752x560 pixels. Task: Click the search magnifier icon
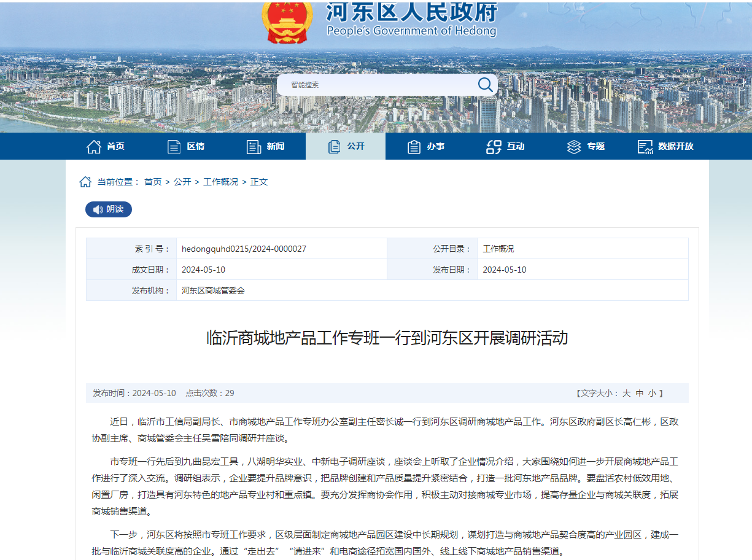click(486, 85)
